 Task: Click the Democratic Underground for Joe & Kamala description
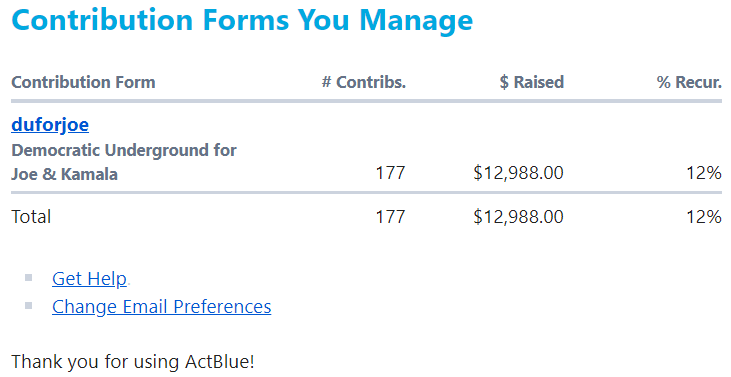[x=124, y=162]
